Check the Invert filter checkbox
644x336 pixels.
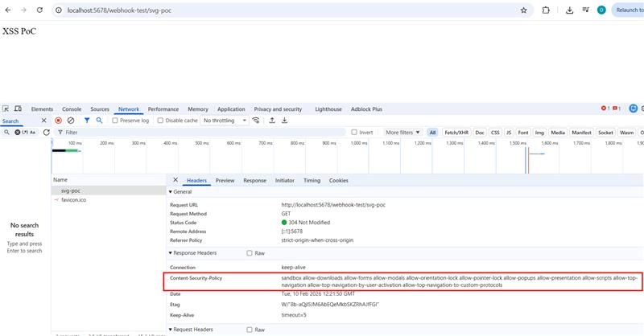354,132
